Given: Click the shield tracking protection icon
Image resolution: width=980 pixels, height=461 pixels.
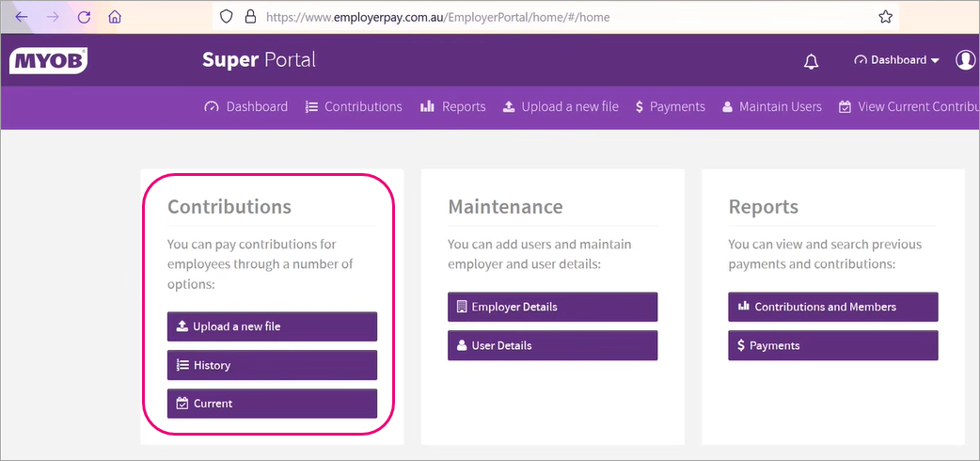Looking at the screenshot, I should pos(226,16).
